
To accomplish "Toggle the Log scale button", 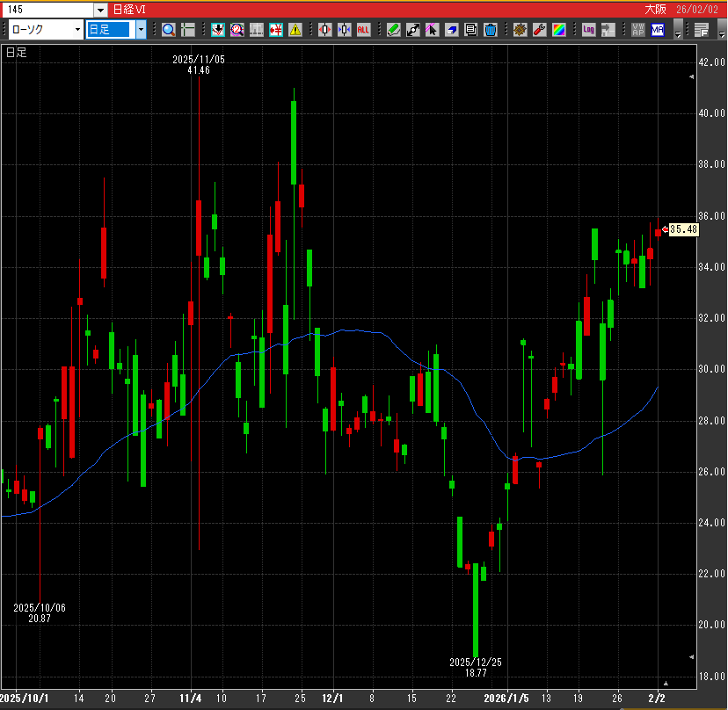I will [589, 30].
